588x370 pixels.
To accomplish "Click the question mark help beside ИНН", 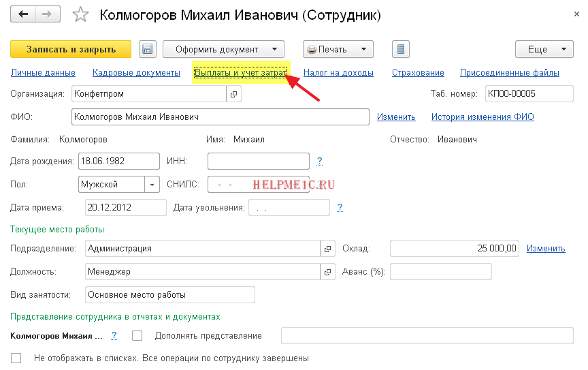I will [x=319, y=161].
